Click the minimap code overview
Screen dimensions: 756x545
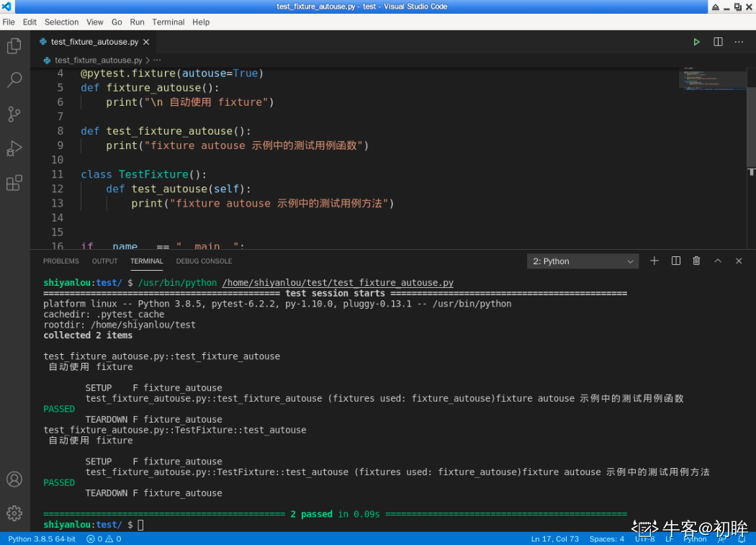point(712,78)
